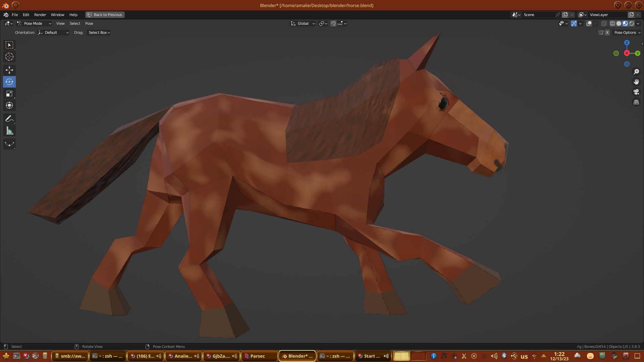Open the Render menu

(x=40, y=15)
